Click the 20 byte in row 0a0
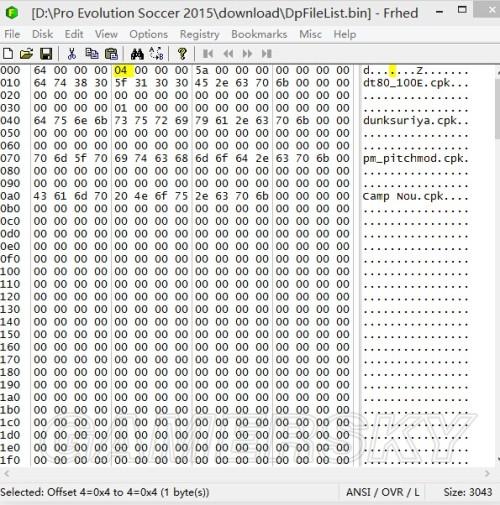The width and height of the screenshot is (500, 505). [121, 196]
